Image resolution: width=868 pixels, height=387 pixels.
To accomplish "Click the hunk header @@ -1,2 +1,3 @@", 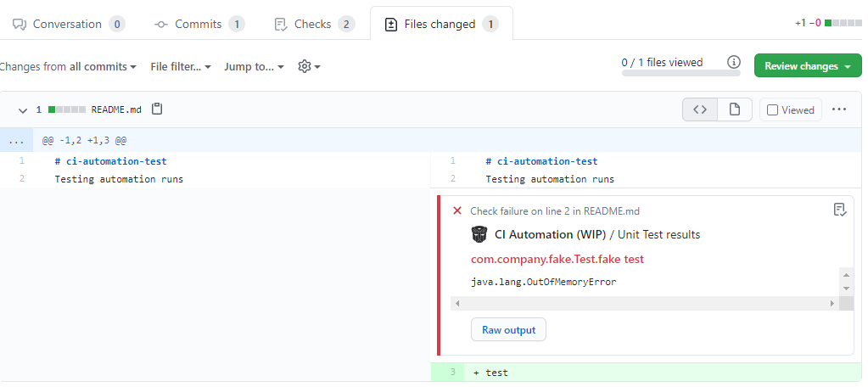I will 84,141.
